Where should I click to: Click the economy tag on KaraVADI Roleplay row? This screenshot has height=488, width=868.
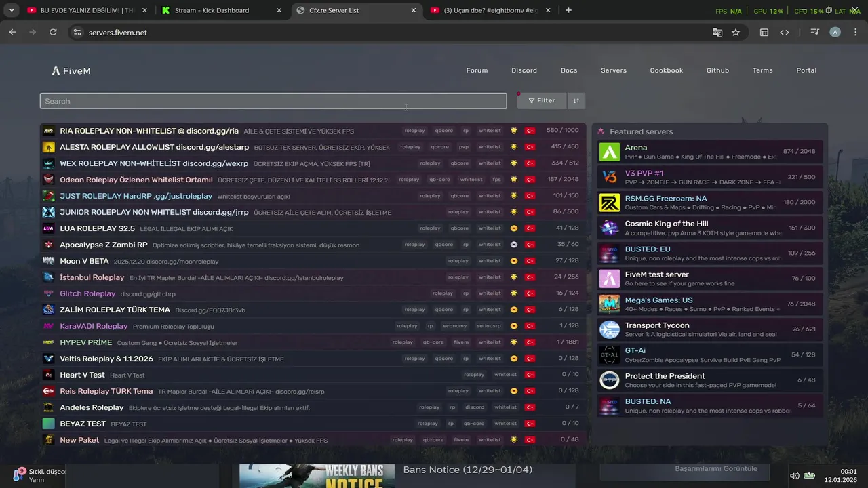[x=455, y=326]
